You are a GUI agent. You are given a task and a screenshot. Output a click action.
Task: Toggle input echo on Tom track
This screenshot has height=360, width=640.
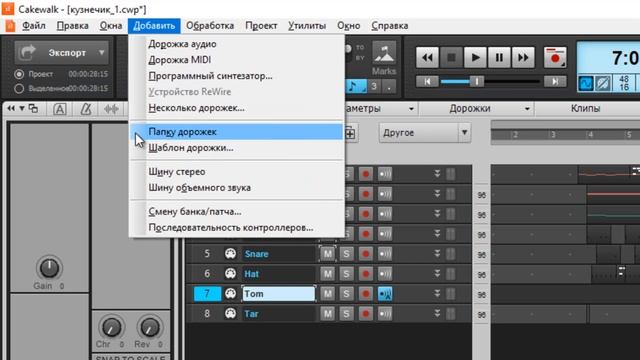pos(385,294)
